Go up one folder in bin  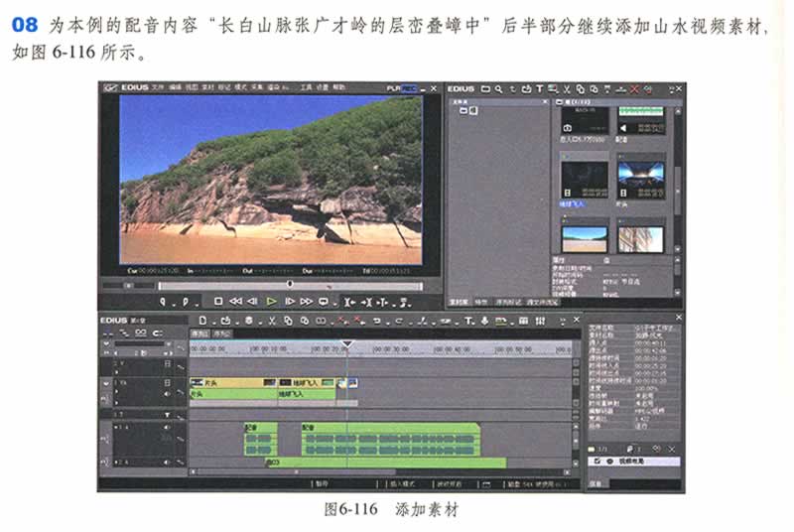click(513, 88)
